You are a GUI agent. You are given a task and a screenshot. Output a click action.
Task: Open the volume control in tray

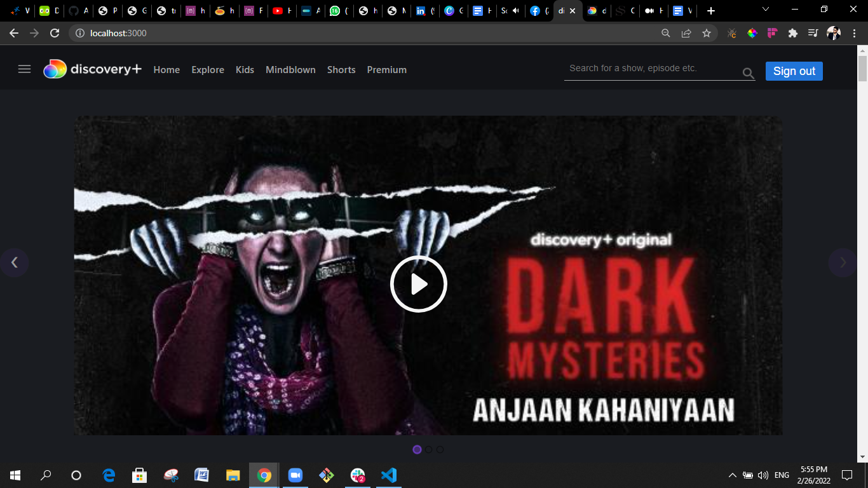point(763,475)
